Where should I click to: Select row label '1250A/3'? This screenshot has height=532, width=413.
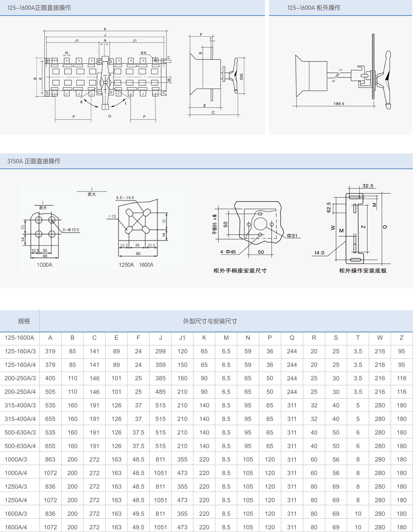(x=16, y=486)
